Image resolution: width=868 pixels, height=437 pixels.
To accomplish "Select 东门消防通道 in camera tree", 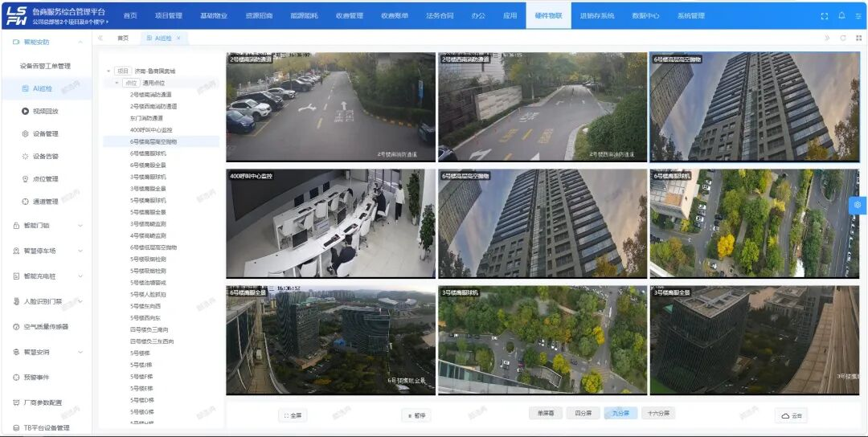I will pos(147,118).
